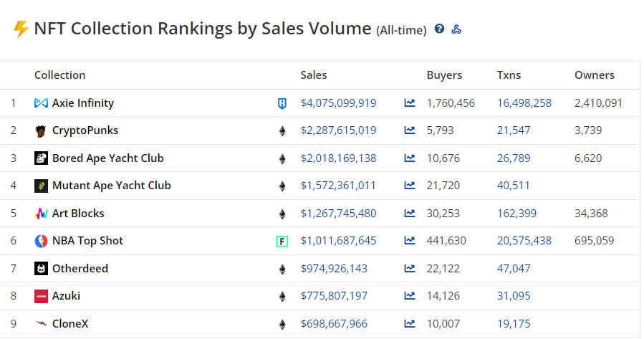Image resolution: width=644 pixels, height=339 pixels.
Task: Click the Azuki red collection logo
Action: (x=41, y=296)
